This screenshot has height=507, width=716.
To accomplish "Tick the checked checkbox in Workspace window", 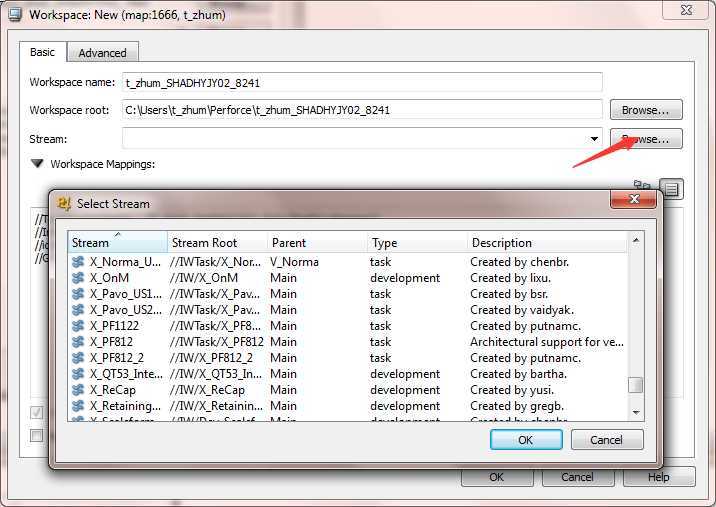I will 37,412.
